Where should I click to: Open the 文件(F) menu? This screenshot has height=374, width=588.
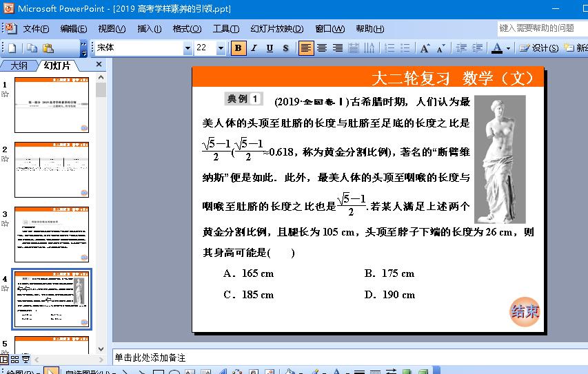tap(36, 29)
